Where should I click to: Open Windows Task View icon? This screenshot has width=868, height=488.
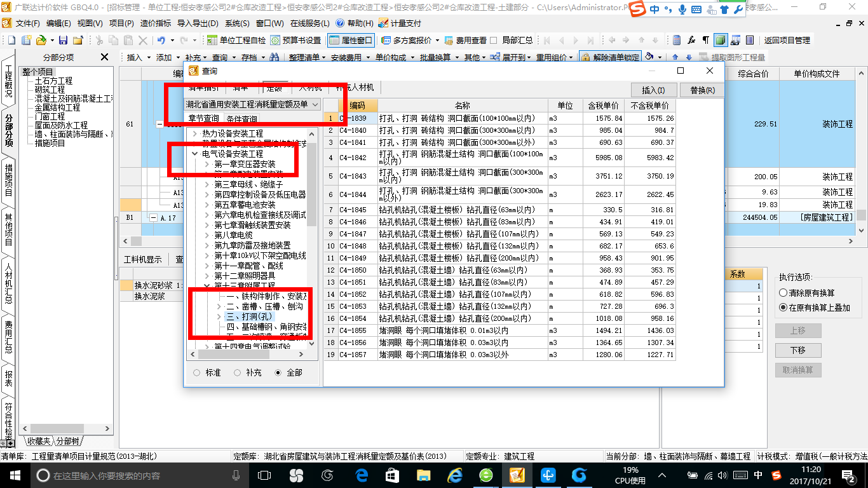tap(264, 475)
